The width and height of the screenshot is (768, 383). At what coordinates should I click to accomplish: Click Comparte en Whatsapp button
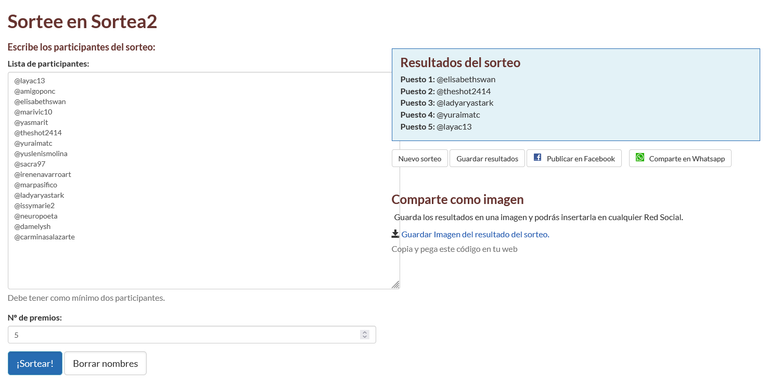pos(680,159)
